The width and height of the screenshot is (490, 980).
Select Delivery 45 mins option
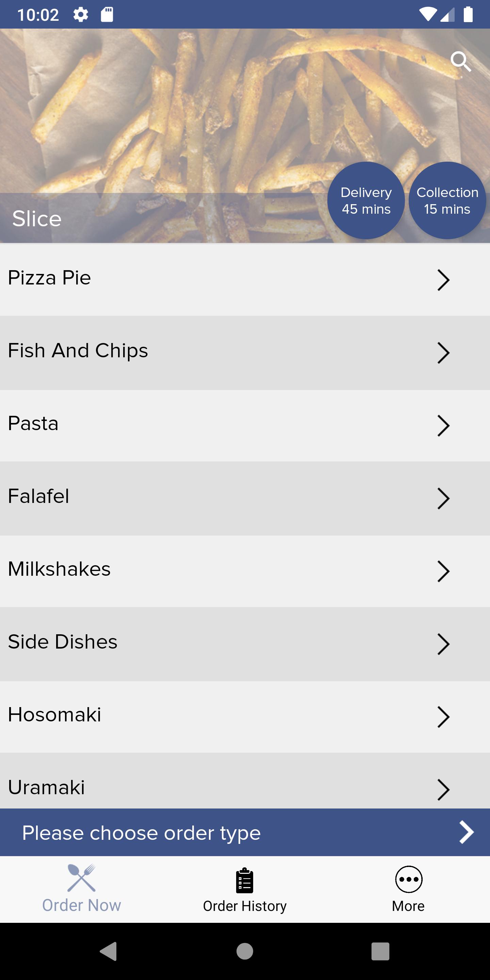pyautogui.click(x=366, y=200)
